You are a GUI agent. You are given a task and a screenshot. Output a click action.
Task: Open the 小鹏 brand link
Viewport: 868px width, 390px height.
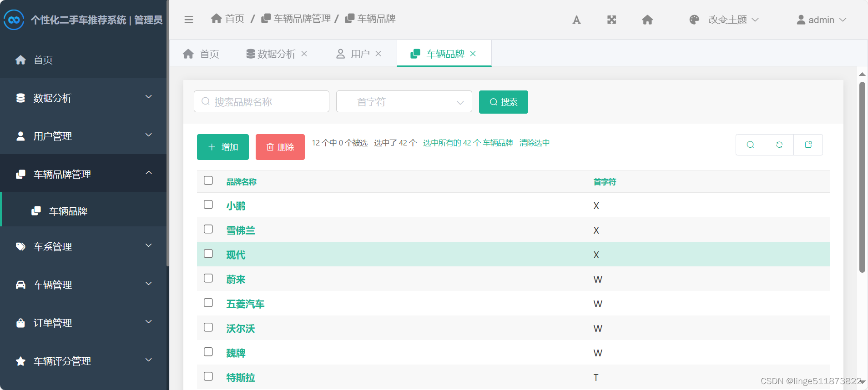(236, 206)
